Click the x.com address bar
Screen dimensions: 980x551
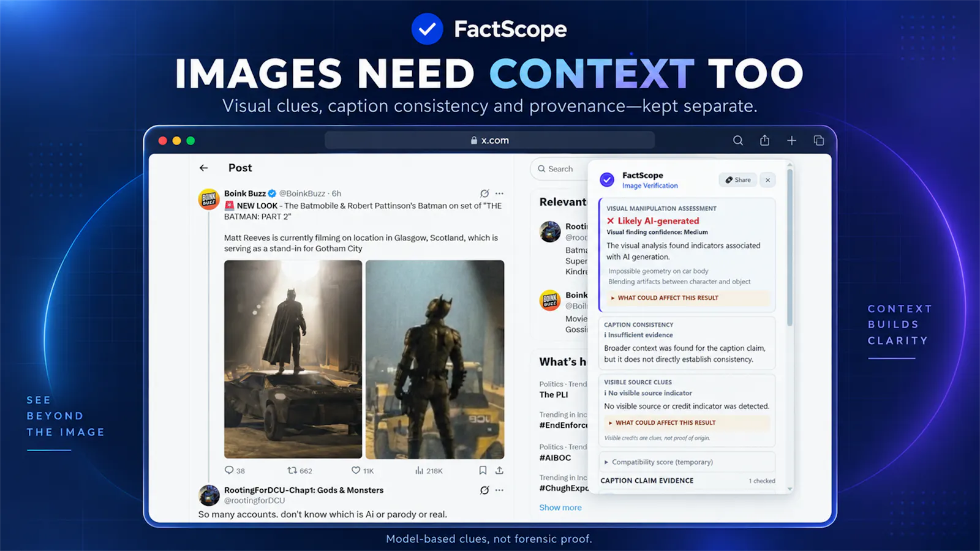tap(489, 140)
